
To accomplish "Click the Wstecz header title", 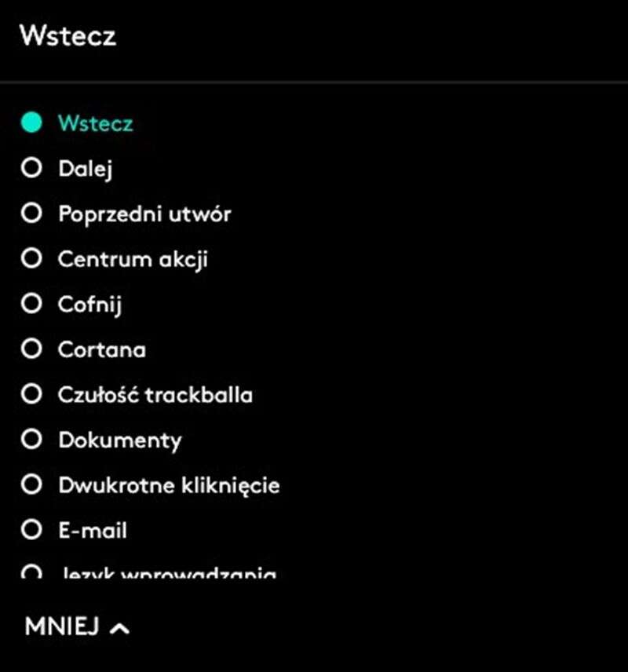I will click(68, 36).
